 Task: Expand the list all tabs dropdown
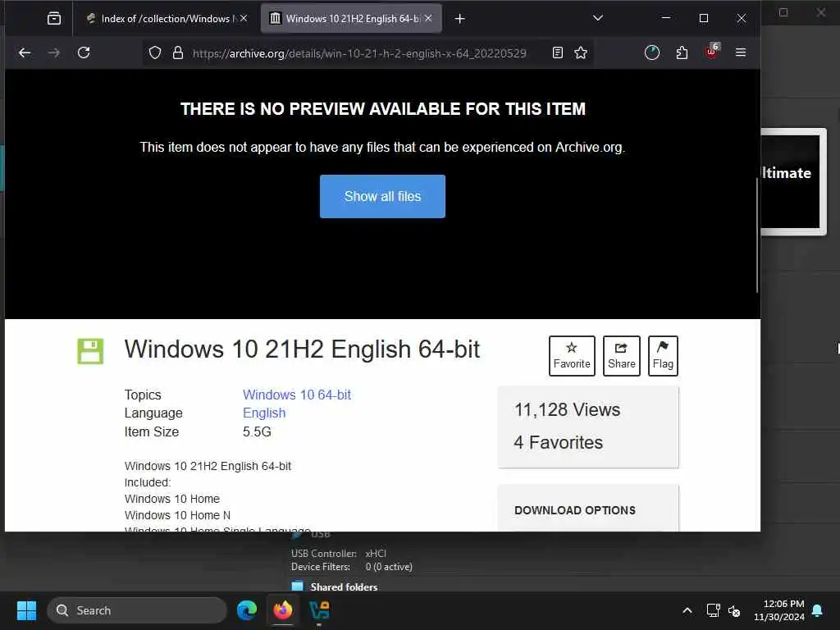598,18
